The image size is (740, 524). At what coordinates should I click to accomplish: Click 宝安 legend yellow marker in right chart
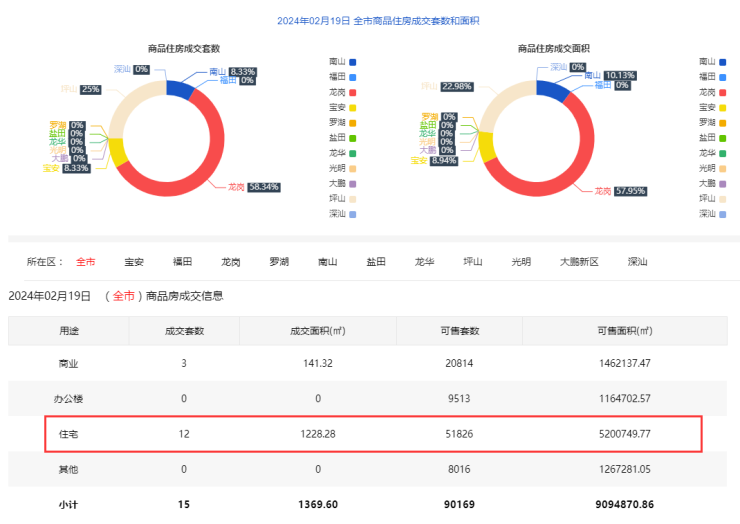pos(723,107)
